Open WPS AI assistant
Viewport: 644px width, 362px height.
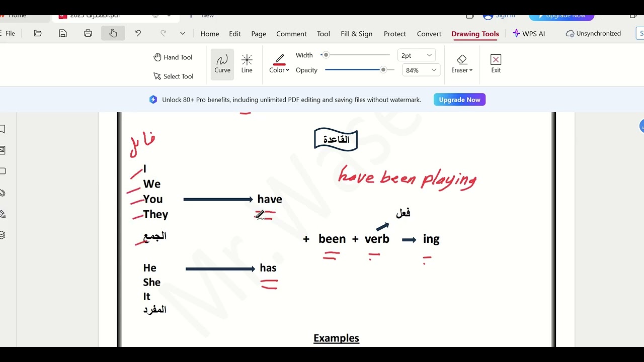(x=529, y=33)
